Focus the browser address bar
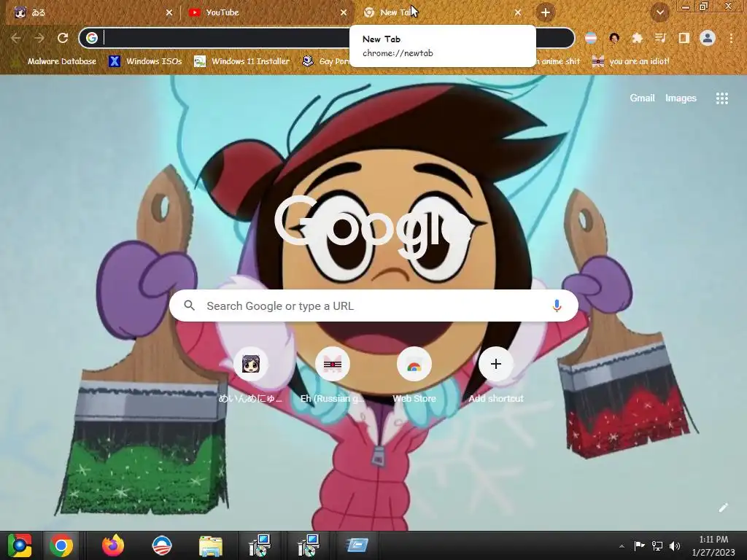 [327, 38]
